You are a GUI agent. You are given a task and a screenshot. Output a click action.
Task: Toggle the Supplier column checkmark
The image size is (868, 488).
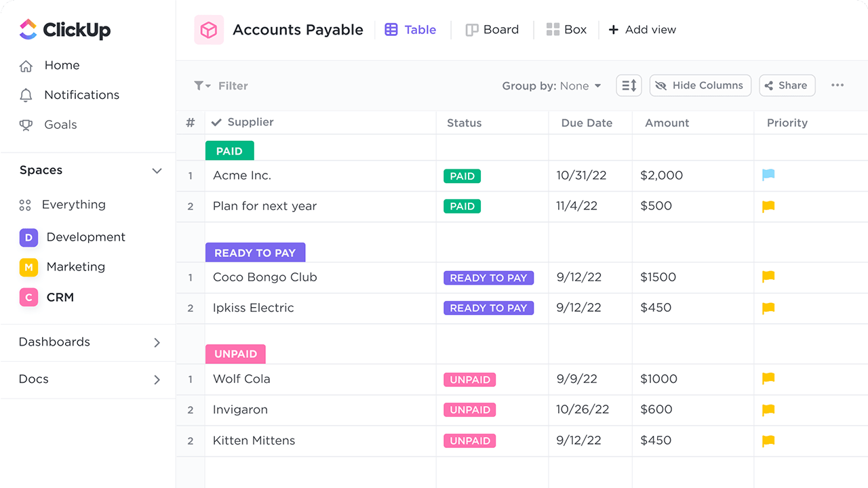[x=217, y=123]
